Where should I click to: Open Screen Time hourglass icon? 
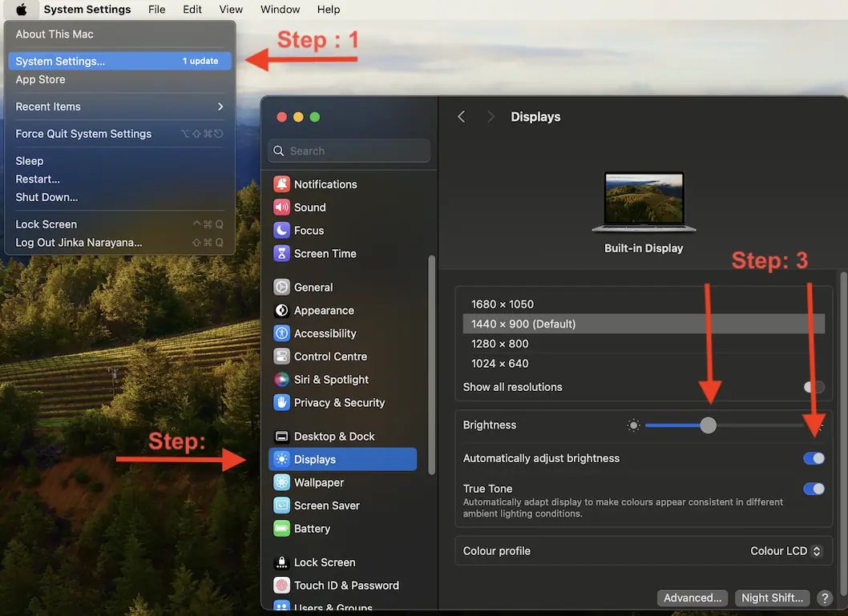tap(281, 254)
